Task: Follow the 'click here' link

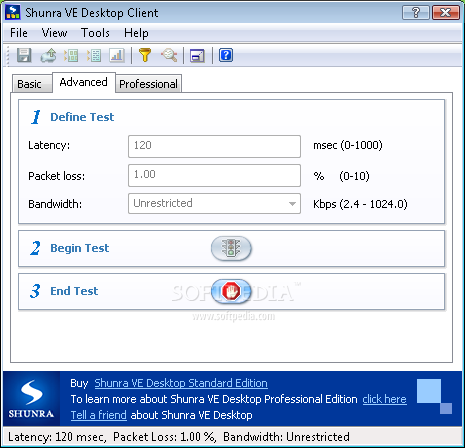Action: 384,399
